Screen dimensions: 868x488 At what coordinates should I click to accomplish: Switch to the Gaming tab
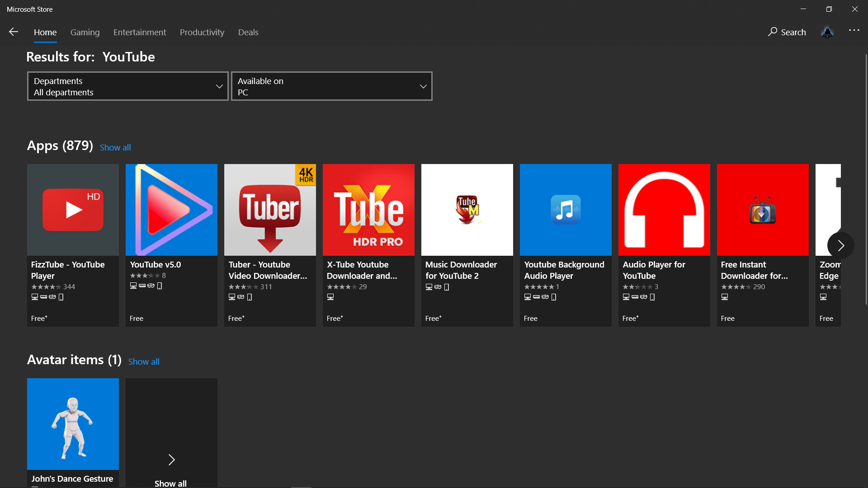click(85, 32)
